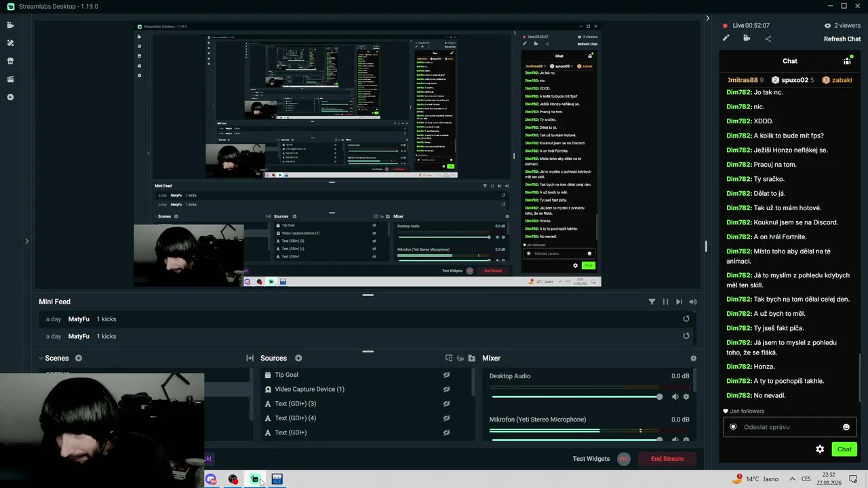Viewport: 868px width, 488px height.
Task: Select the Video Capture Device (1) source
Action: [366, 389]
